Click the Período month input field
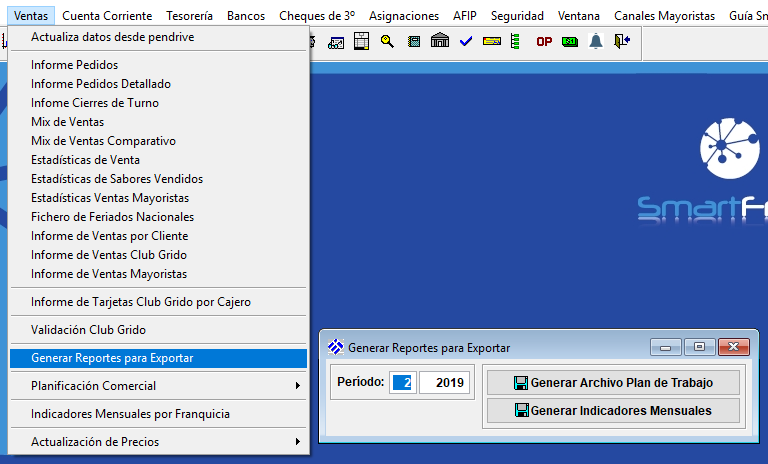 pos(403,382)
